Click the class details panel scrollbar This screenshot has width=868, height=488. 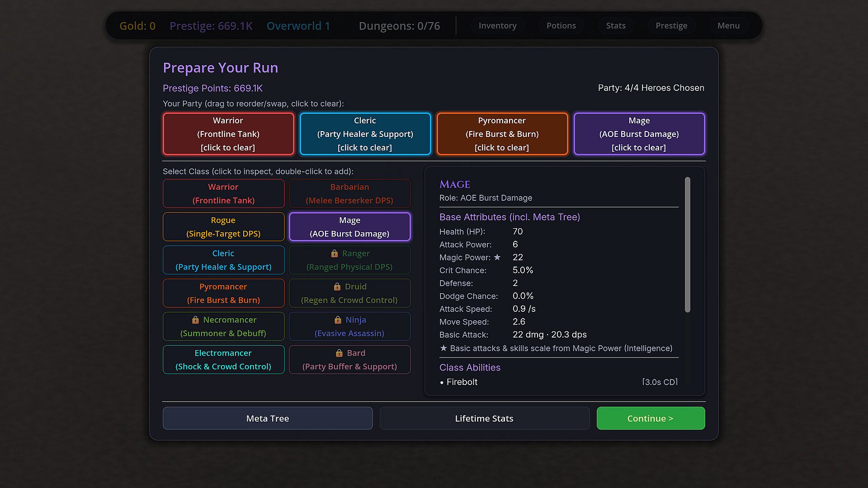[687, 244]
